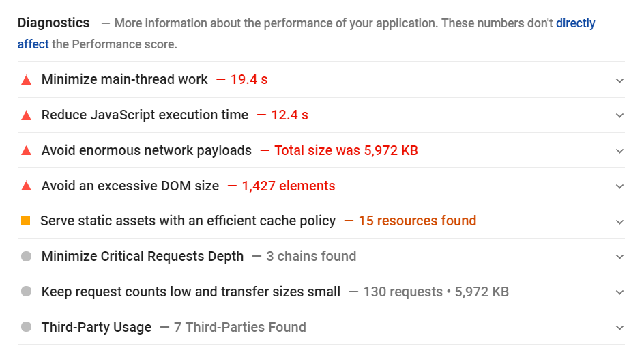Expand efficient cache policy audit chevron

click(x=619, y=222)
